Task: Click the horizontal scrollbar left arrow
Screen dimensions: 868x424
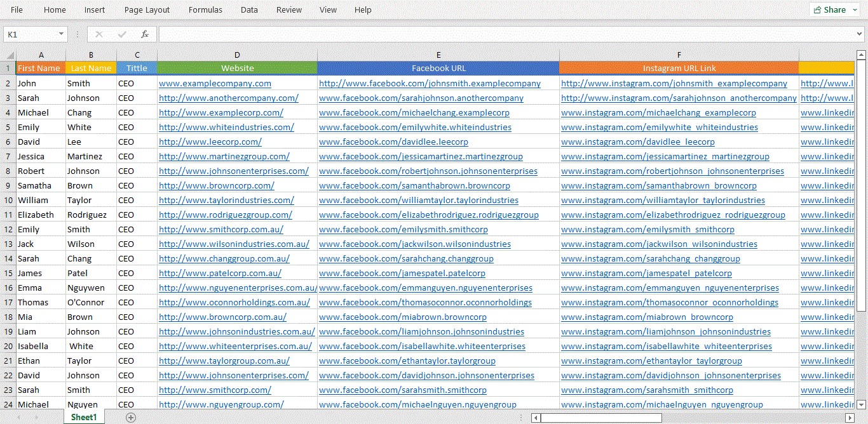Action: click(536, 418)
